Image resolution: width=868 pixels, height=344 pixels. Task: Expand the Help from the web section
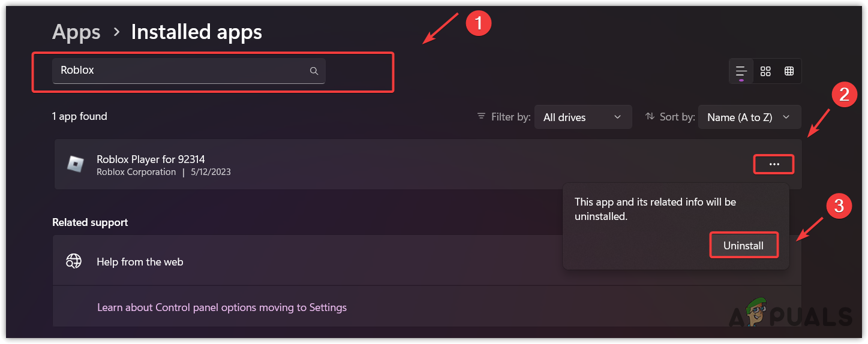[x=300, y=261]
